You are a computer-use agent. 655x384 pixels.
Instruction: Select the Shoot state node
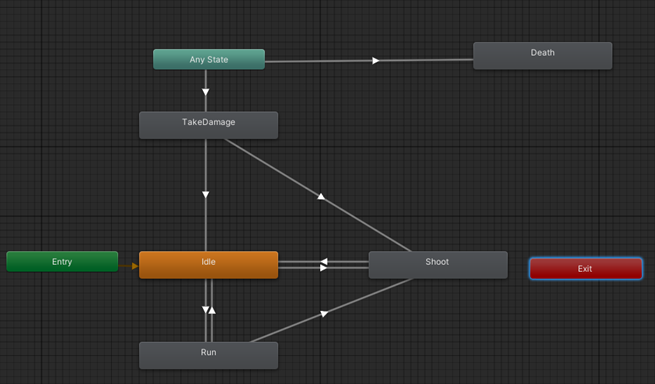coord(438,265)
